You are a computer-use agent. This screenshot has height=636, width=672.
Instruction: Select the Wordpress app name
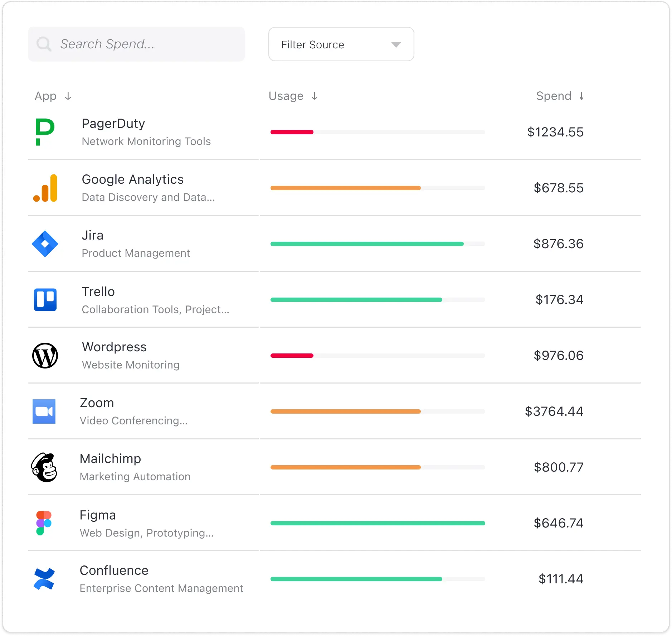pos(115,347)
